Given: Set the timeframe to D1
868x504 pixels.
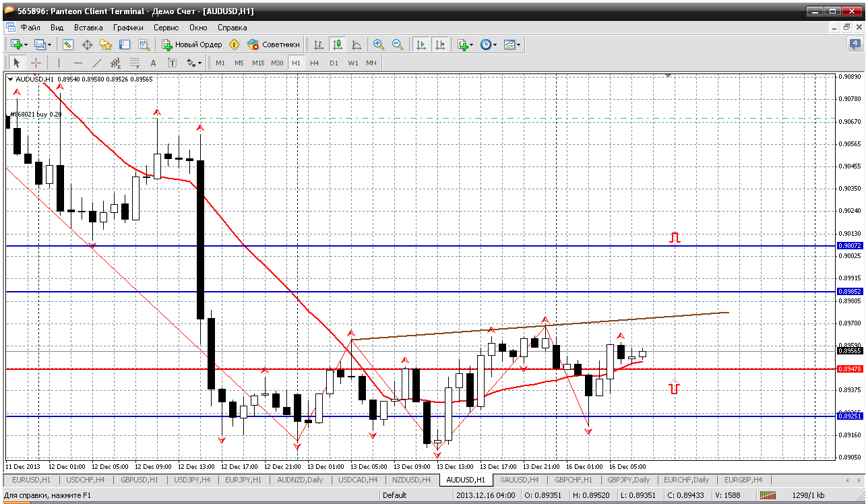Looking at the screenshot, I should [x=334, y=63].
